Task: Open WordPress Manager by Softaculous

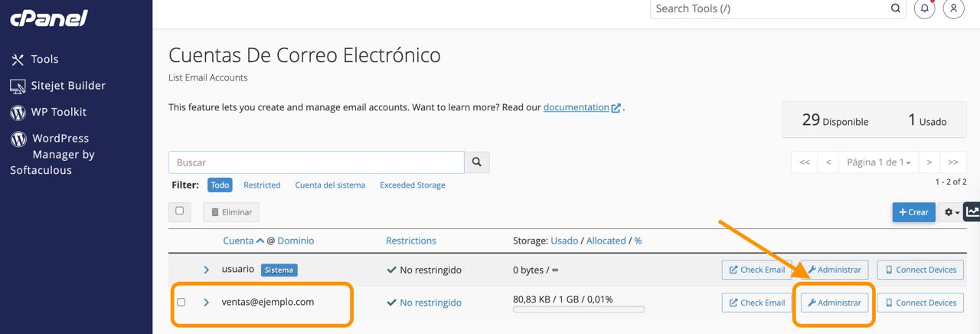Action: click(x=52, y=154)
